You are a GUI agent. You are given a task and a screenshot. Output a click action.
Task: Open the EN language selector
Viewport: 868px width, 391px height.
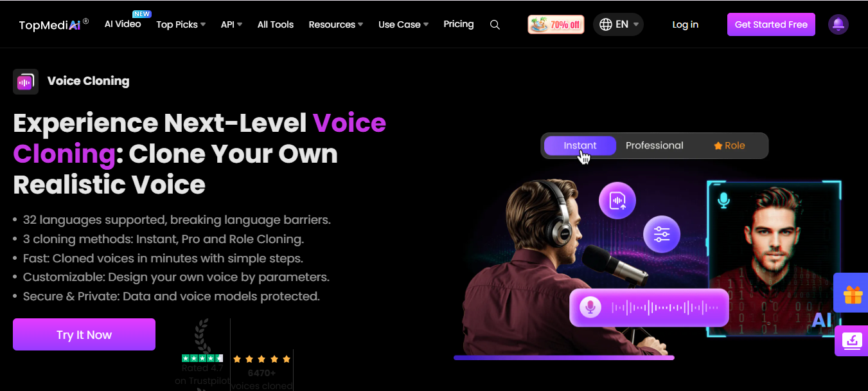point(618,24)
